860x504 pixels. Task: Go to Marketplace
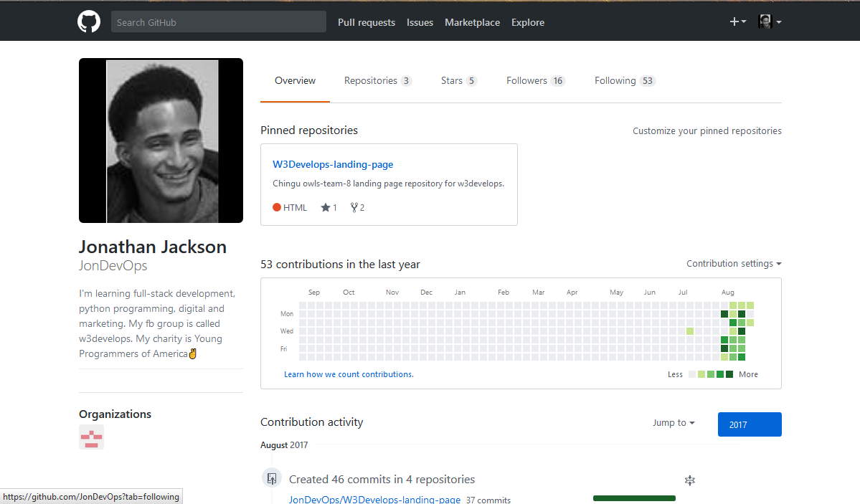click(472, 22)
